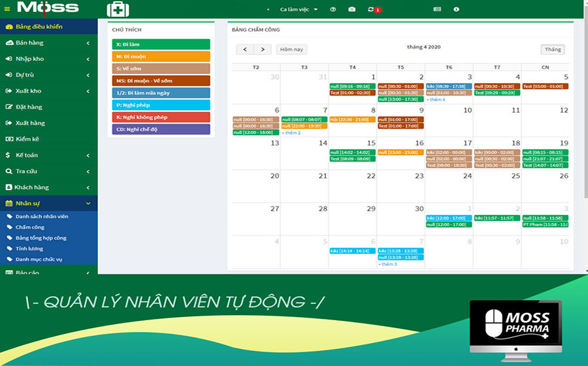Viewport: 588px width, 366px height.
Task: Click the hamburger menu icon beside Moss logo
Action: tap(7, 8)
